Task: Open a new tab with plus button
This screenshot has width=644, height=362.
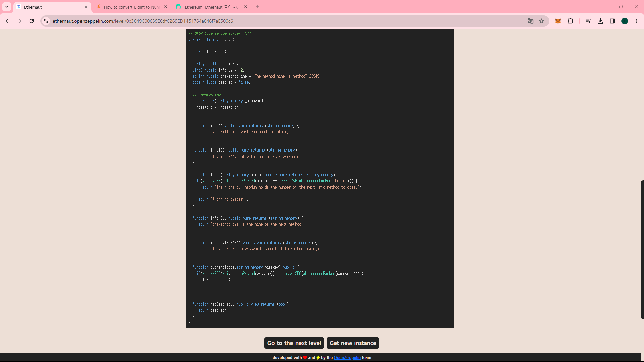Action: (x=258, y=7)
